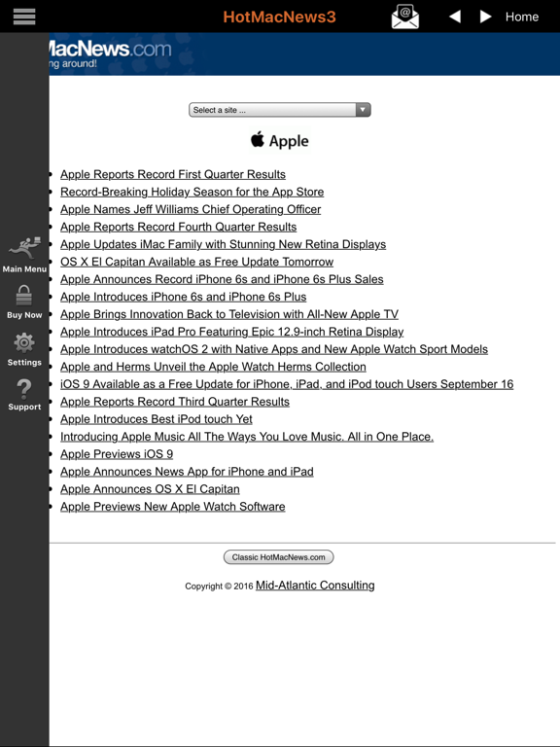Open 'Apple Introduces watchOS 2' article link
This screenshot has width=560, height=747.
[274, 349]
